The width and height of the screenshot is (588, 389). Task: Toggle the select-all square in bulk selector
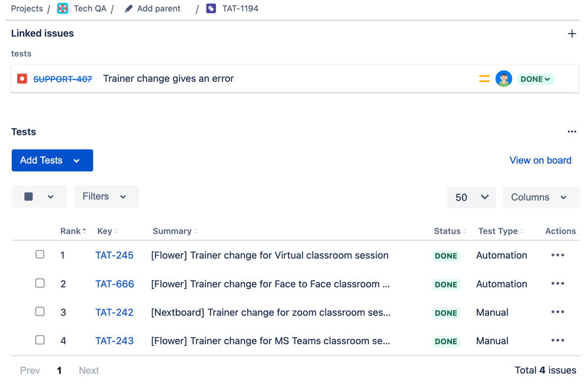coord(28,197)
